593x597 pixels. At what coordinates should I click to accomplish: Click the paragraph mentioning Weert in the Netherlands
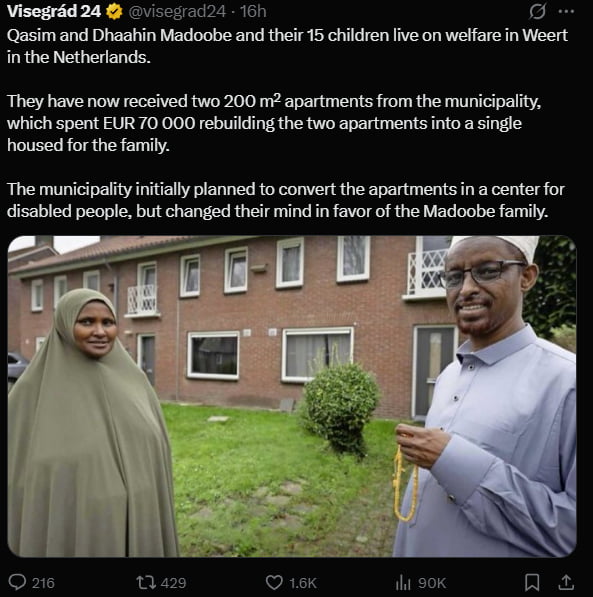288,46
